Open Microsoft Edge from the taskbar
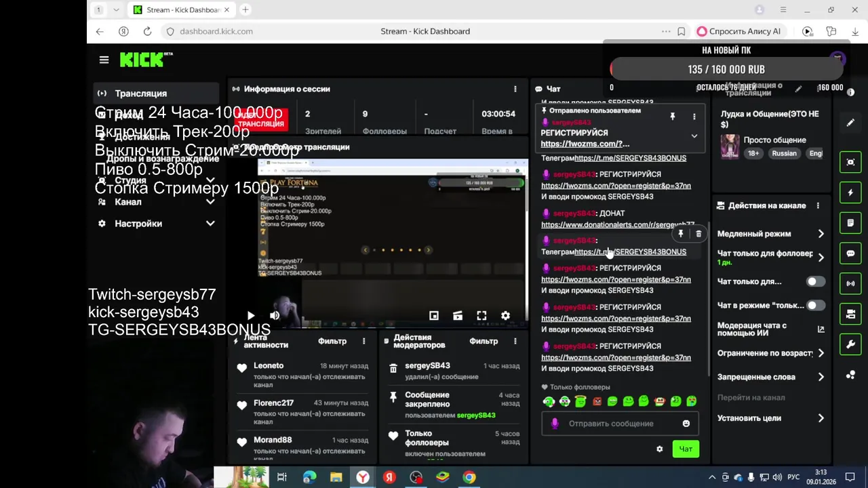 [309, 477]
